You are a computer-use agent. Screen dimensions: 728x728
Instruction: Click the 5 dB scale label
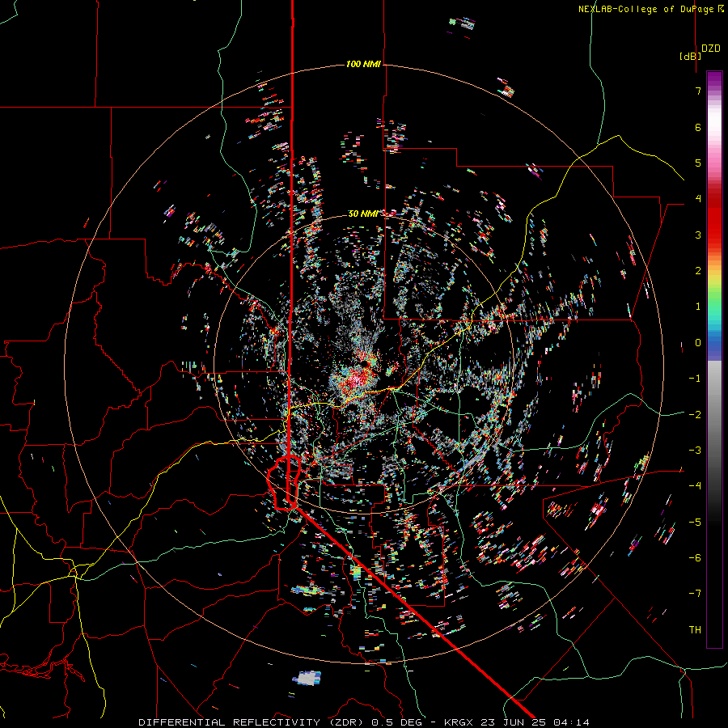[698, 163]
